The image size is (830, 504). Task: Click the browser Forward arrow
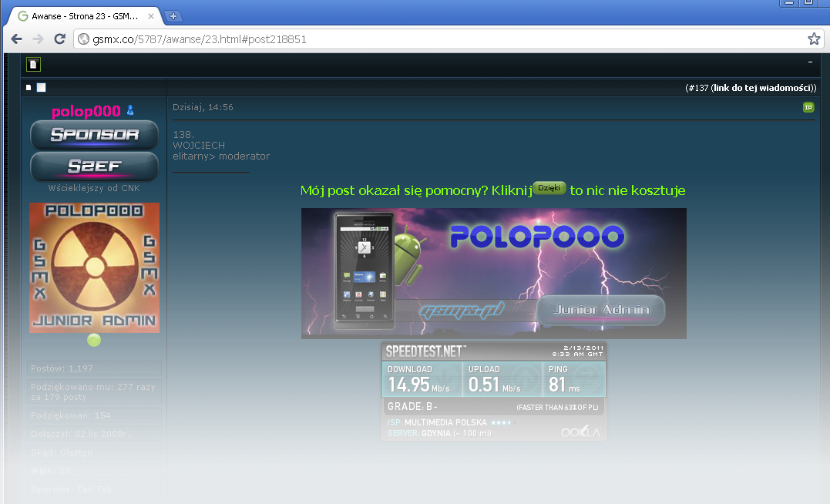point(38,39)
